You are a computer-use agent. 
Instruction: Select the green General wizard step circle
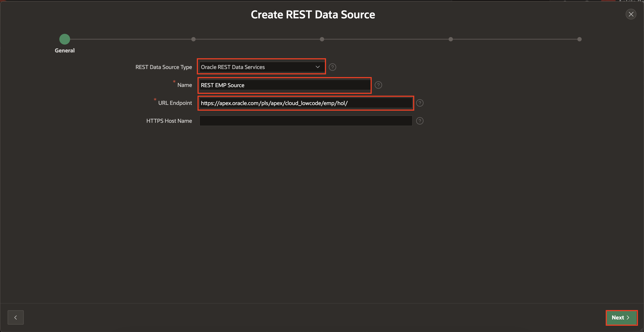tap(64, 39)
